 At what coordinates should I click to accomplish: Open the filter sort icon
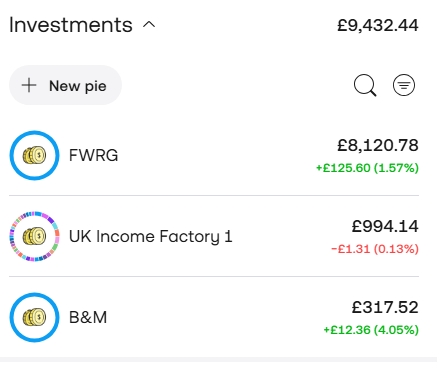pyautogui.click(x=404, y=85)
